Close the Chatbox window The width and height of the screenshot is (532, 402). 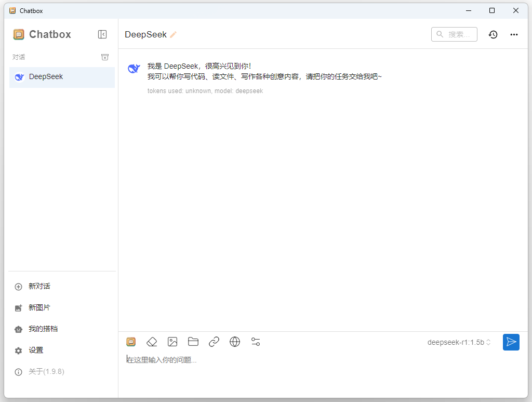point(516,10)
